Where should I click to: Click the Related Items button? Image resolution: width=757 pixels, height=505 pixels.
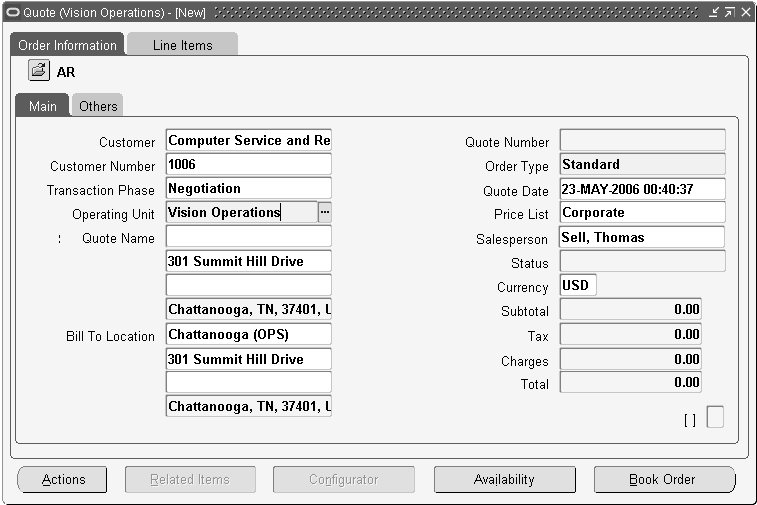tap(190, 479)
